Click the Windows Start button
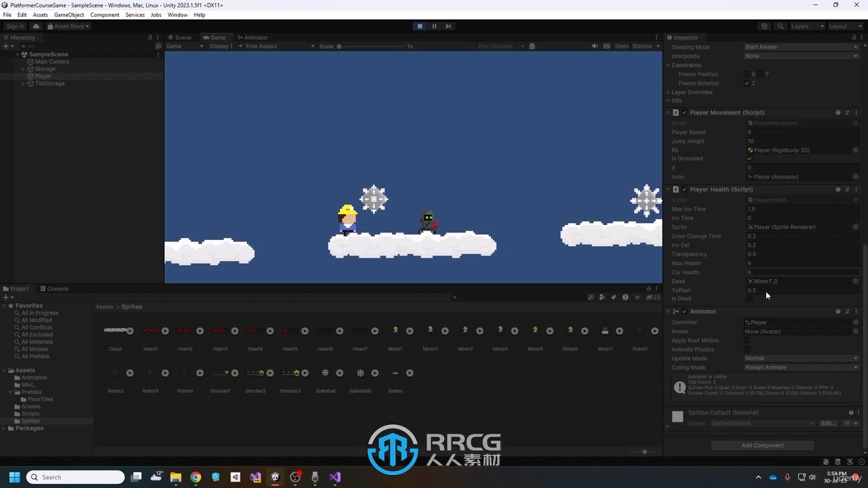Image resolution: width=868 pixels, height=488 pixels. tap(14, 477)
